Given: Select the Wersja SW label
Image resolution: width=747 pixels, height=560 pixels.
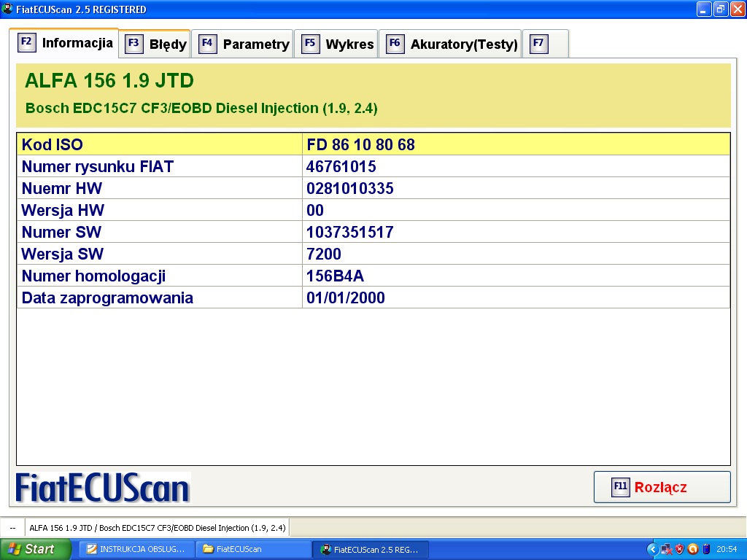Looking at the screenshot, I should [63, 254].
